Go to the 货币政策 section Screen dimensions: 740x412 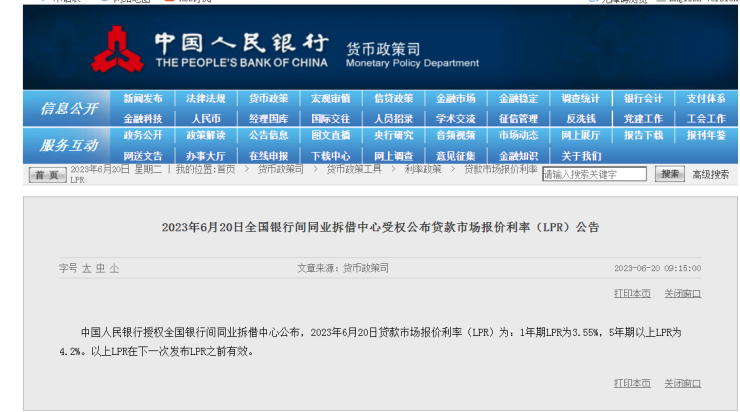click(x=268, y=99)
